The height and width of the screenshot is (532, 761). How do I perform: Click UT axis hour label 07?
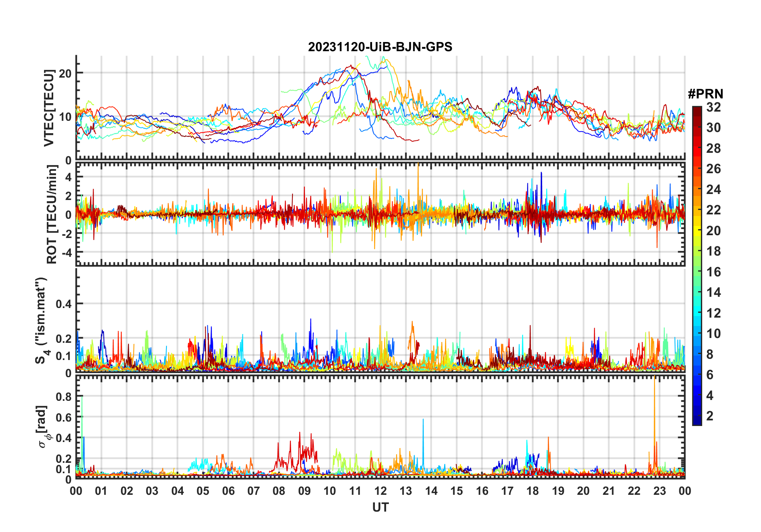point(254,491)
